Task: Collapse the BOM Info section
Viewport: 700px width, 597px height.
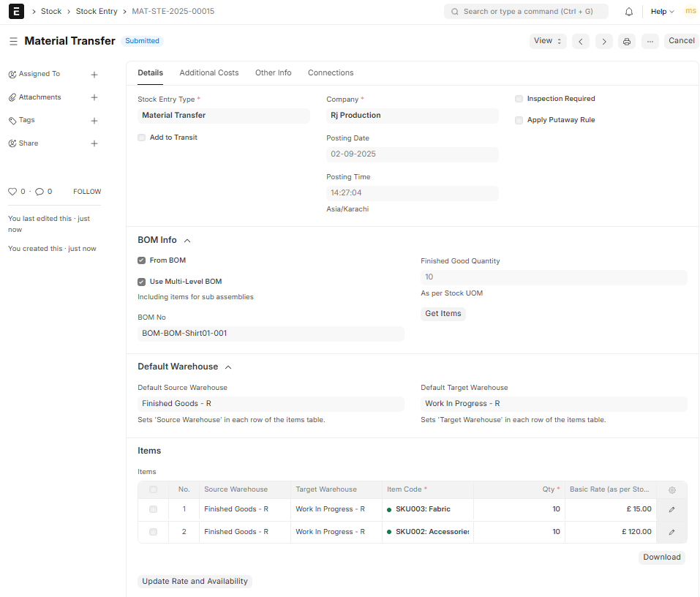Action: click(187, 240)
